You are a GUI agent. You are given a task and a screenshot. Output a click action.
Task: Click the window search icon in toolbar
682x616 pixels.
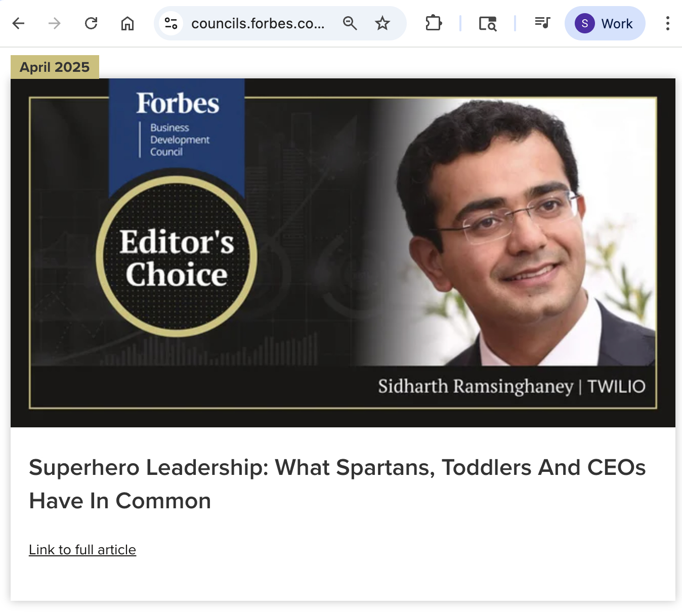coord(488,23)
